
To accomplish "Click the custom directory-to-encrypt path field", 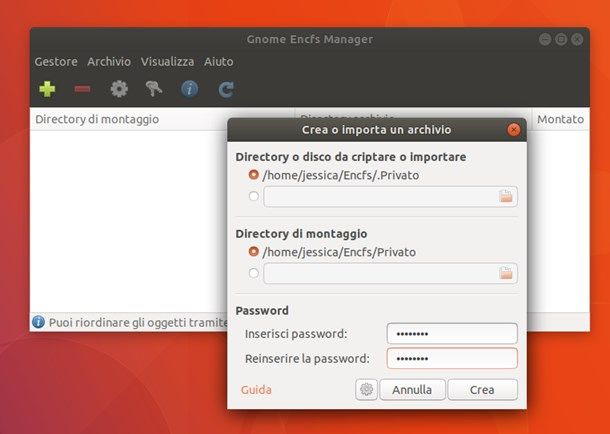I will (x=391, y=196).
